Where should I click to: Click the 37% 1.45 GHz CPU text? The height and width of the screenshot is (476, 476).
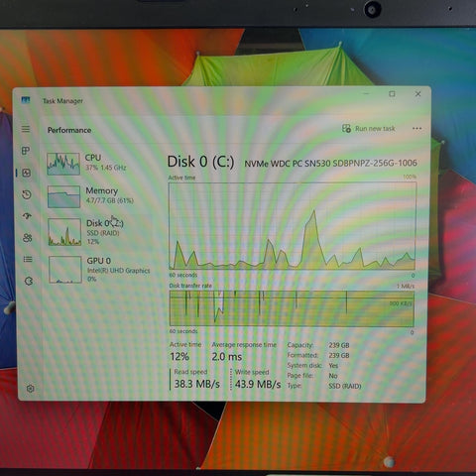pos(106,168)
